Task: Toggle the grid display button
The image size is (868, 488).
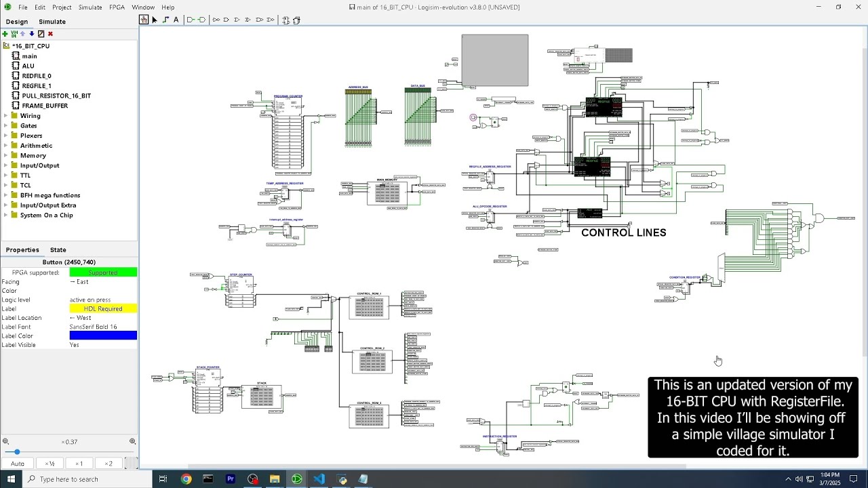Action: (131, 463)
